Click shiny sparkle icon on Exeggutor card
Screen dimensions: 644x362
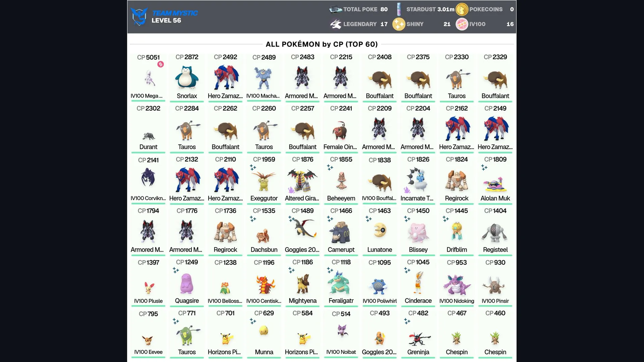pos(253,167)
